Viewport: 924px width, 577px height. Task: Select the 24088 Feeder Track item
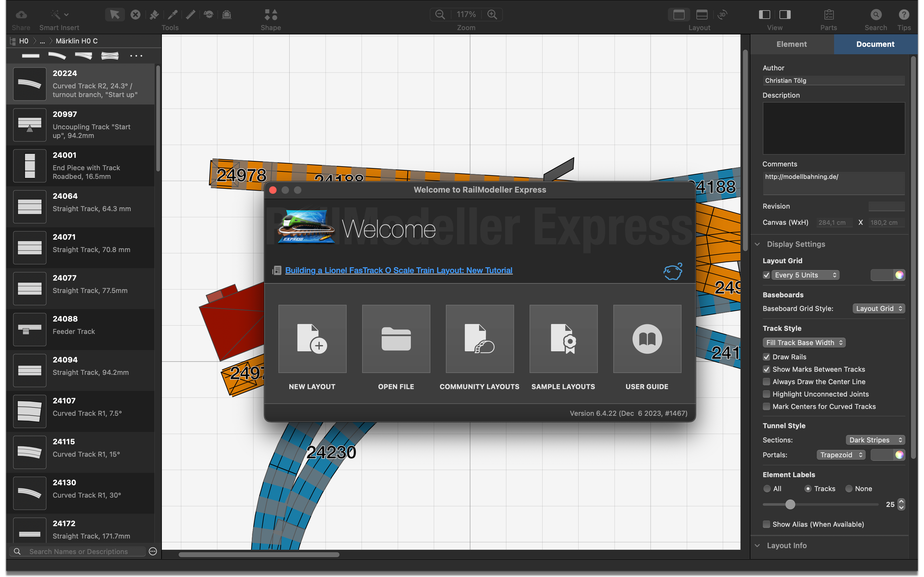tap(80, 329)
